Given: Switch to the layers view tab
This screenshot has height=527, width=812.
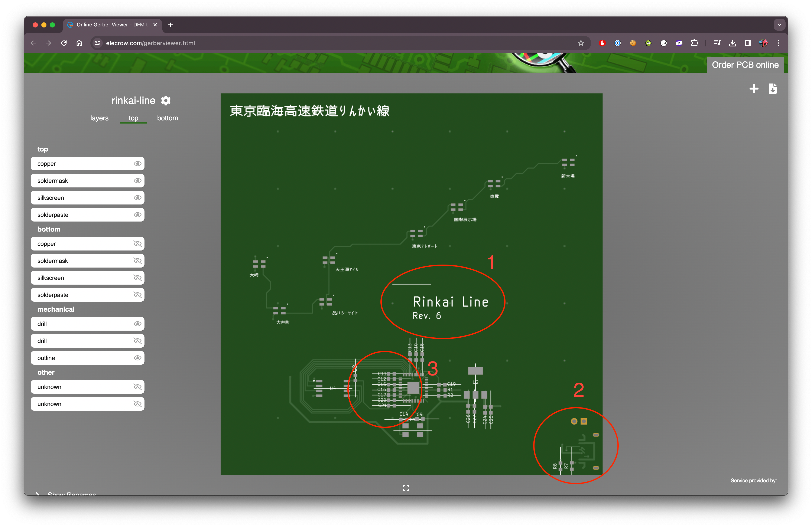Looking at the screenshot, I should pyautogui.click(x=99, y=118).
